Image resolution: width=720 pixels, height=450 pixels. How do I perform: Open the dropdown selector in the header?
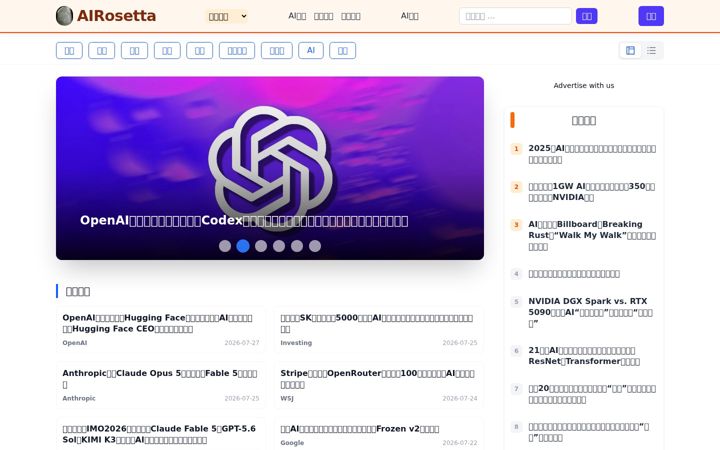click(x=227, y=16)
